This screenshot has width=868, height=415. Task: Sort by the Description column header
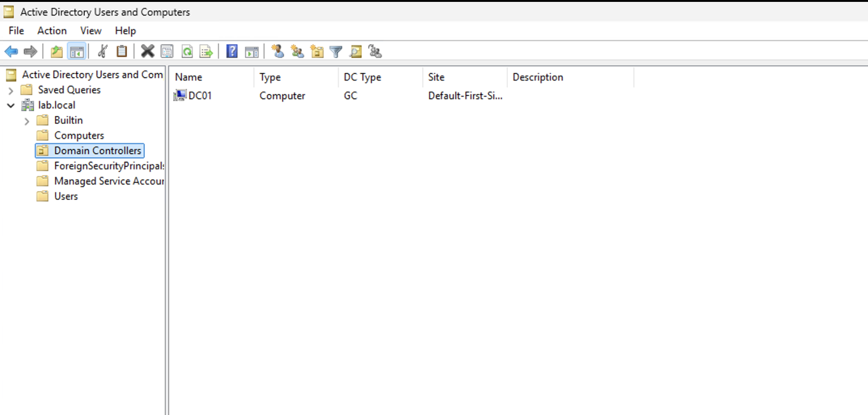pos(570,77)
